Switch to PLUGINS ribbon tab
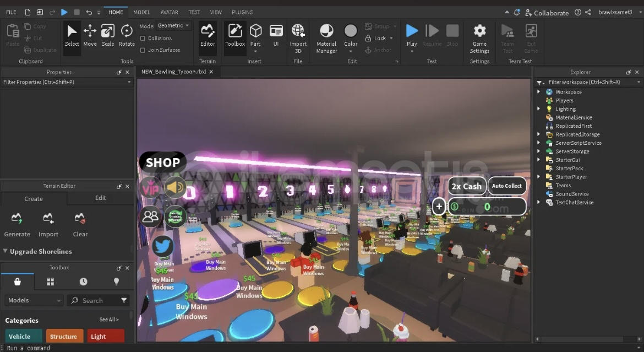644x352 pixels. (242, 12)
